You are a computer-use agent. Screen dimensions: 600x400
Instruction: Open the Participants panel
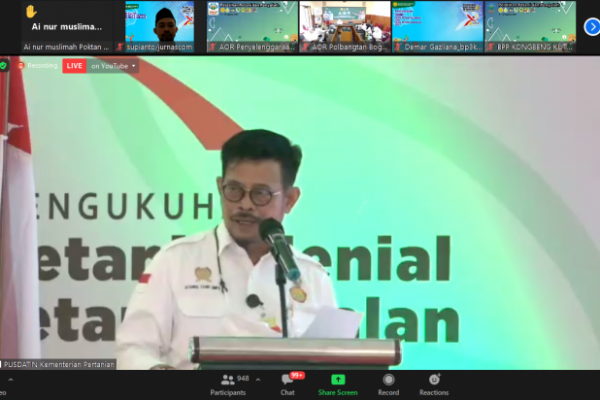click(228, 385)
